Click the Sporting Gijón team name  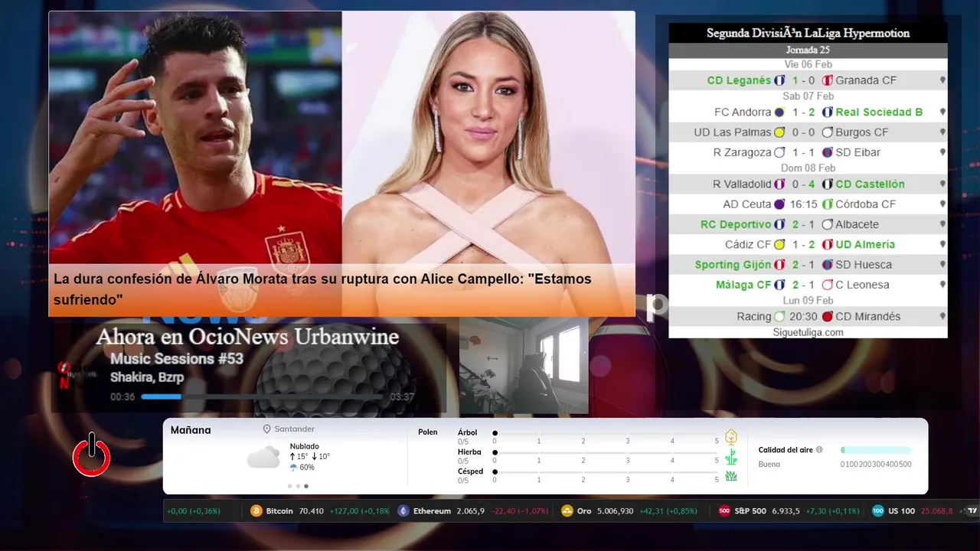733,265
